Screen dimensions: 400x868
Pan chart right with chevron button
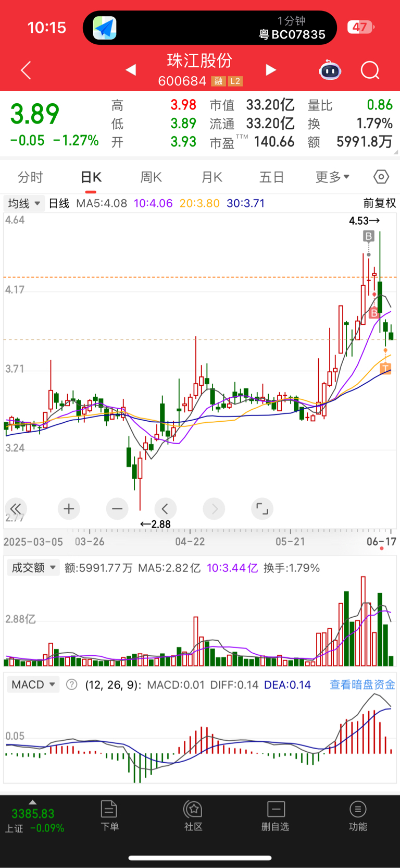pyautogui.click(x=214, y=509)
